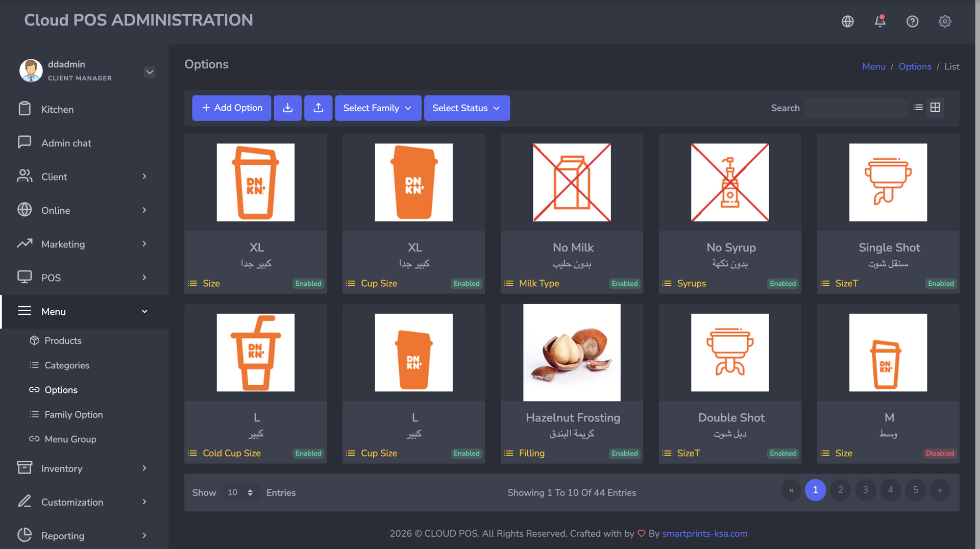Click the help question mark icon
This screenshot has height=549, width=980.
(912, 21)
